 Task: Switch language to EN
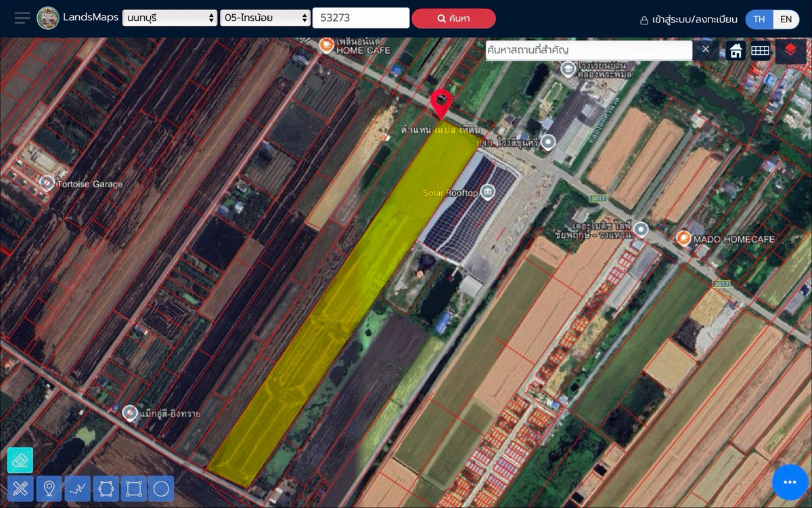point(786,19)
